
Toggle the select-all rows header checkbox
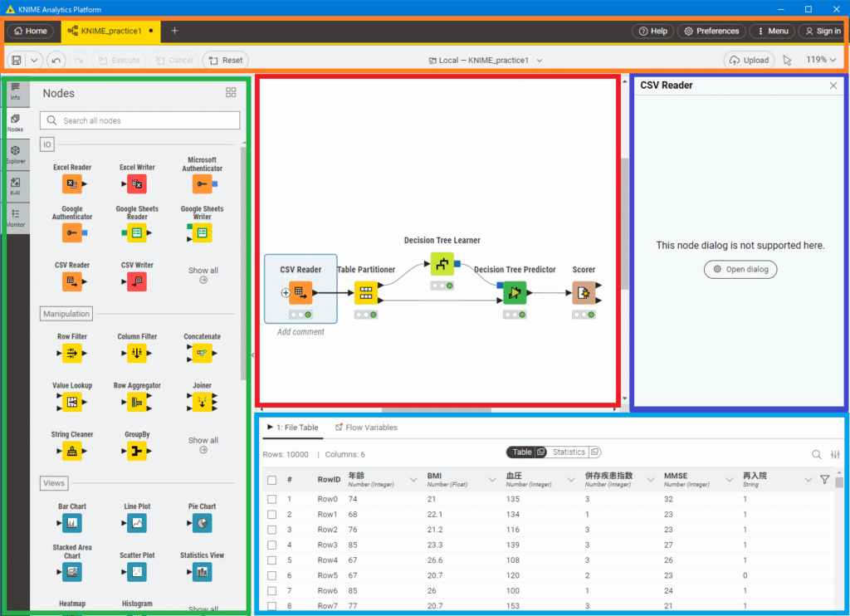pos(271,480)
